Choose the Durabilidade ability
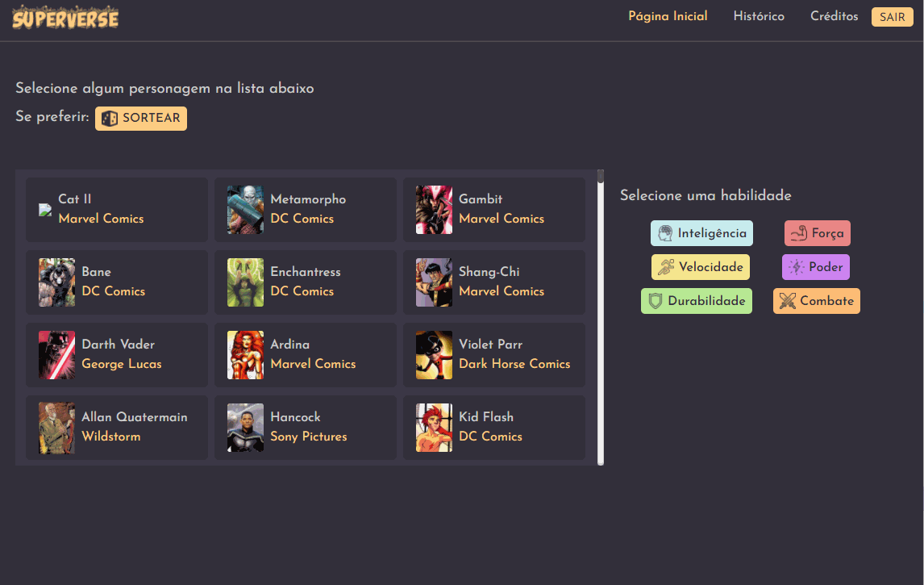This screenshot has width=924, height=585. click(x=697, y=301)
